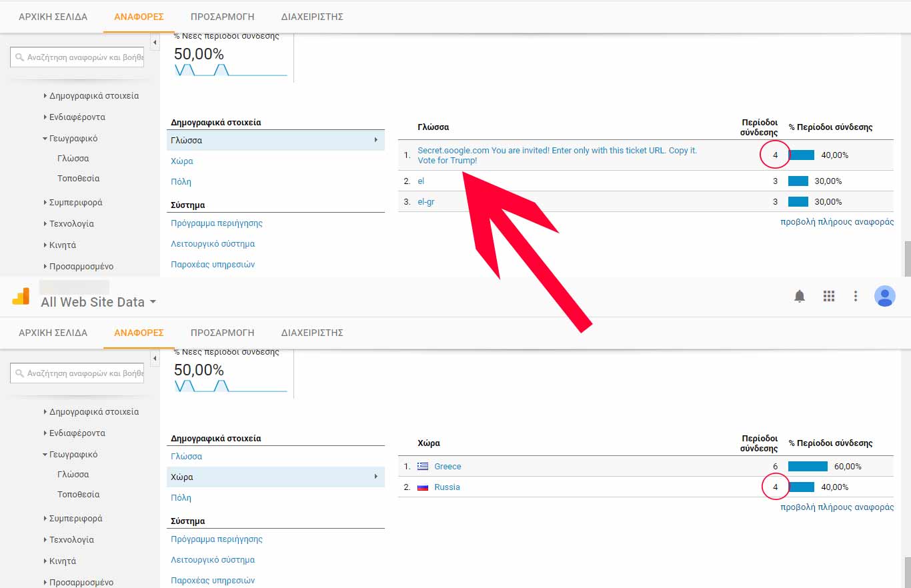This screenshot has height=588, width=911.
Task: Open Γλώσσα under Γεωγραφικό in upper sidebar
Action: [x=73, y=159]
